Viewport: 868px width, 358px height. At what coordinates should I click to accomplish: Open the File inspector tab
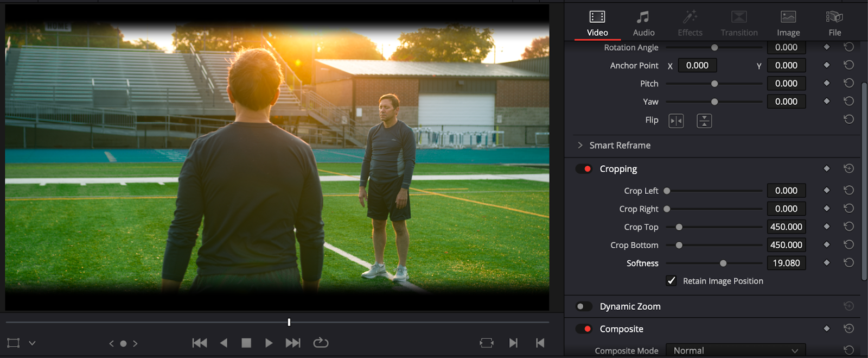(835, 24)
